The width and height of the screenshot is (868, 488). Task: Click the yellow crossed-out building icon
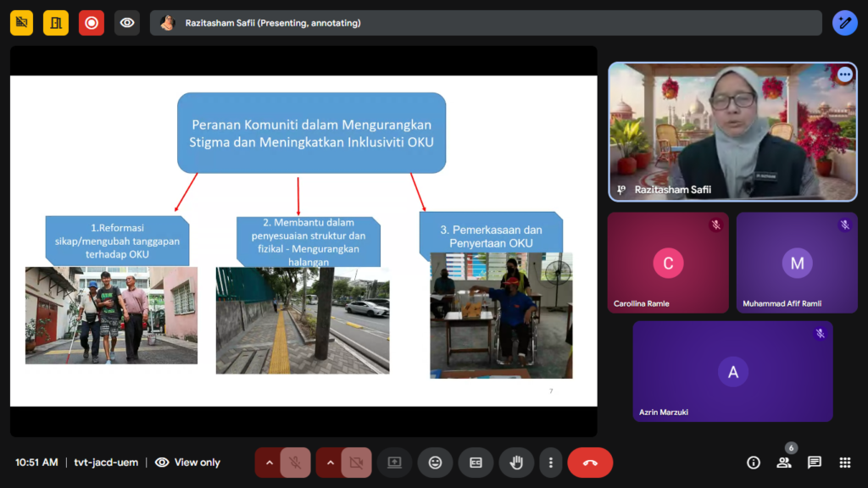point(22,23)
